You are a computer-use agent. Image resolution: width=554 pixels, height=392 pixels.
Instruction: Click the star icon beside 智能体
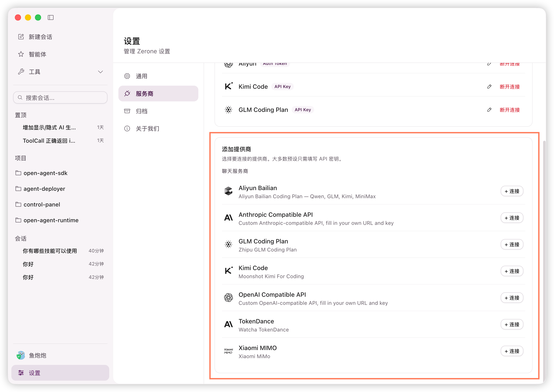(x=21, y=54)
